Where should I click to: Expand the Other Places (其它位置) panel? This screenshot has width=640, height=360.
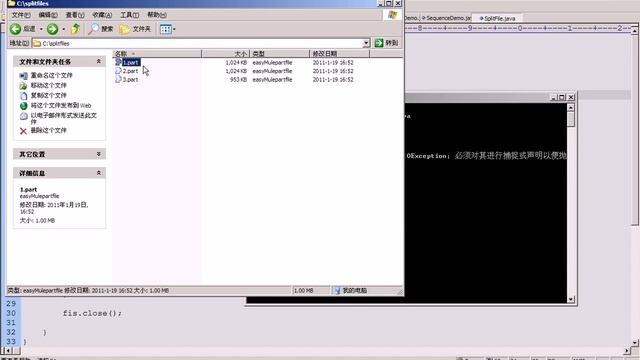click(x=98, y=154)
